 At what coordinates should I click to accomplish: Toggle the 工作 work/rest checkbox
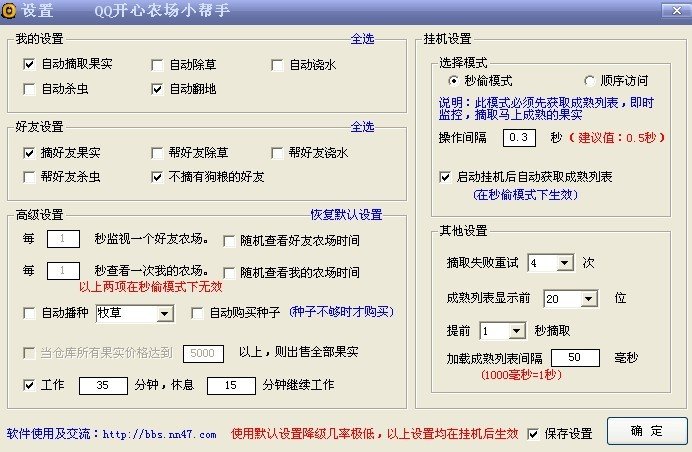(29, 385)
